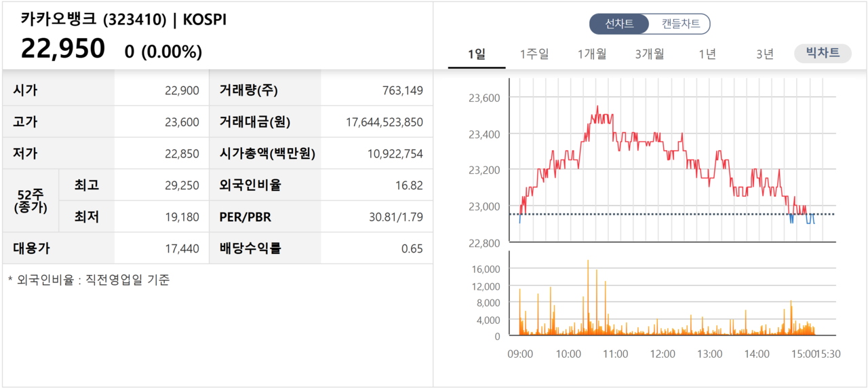Click the 52주 (종가) label cell
868x389 pixels.
[x=31, y=201]
